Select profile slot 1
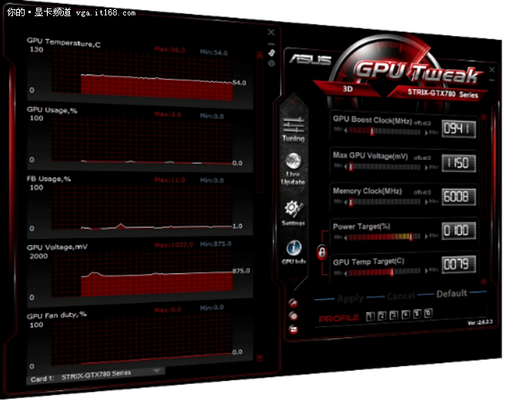This screenshot has width=515, height=420. point(370,316)
